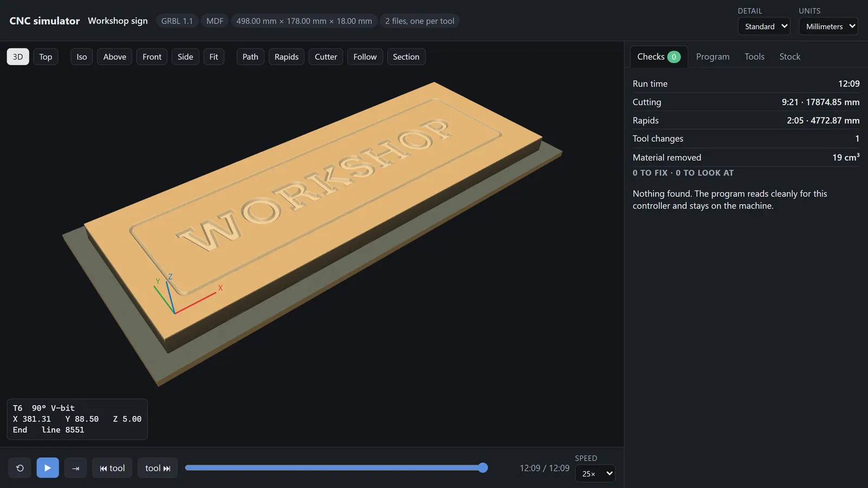Click the GRBL 1.1 controller badge

pos(177,21)
